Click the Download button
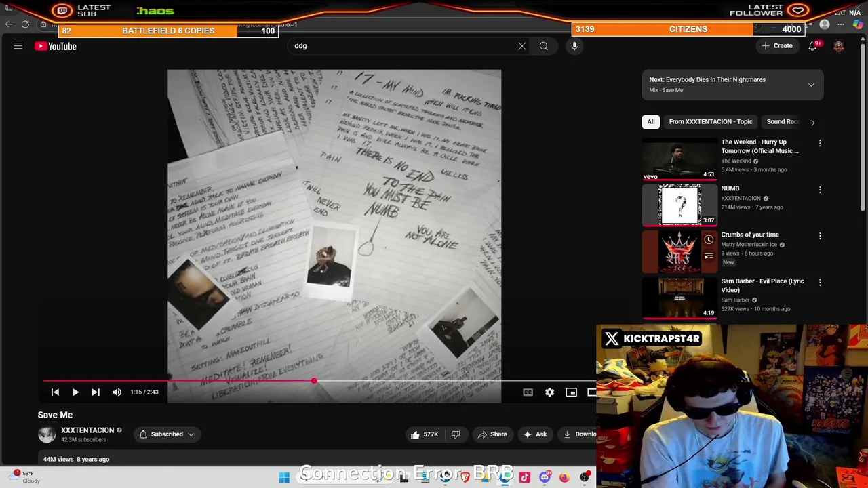 [578, 434]
